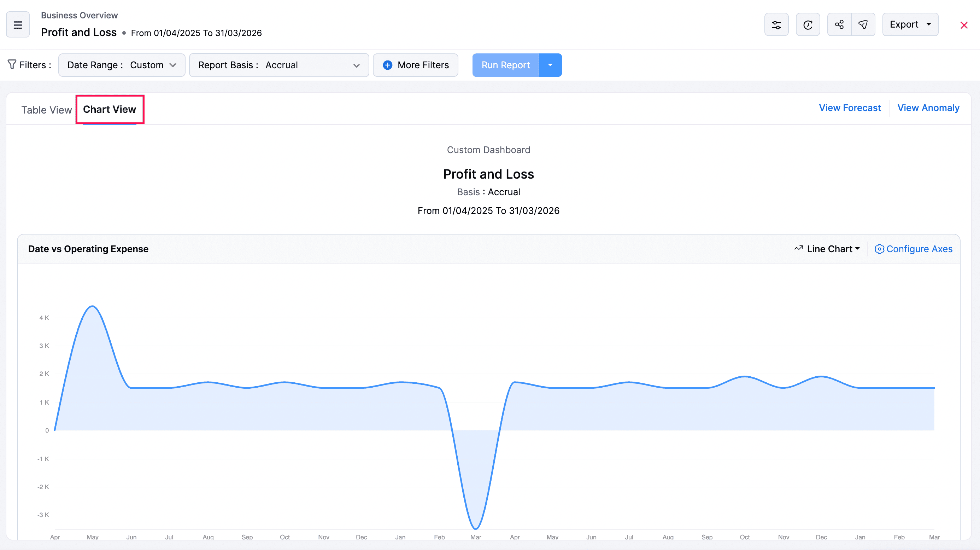Click the filter funnel icon near Filters

[12, 65]
